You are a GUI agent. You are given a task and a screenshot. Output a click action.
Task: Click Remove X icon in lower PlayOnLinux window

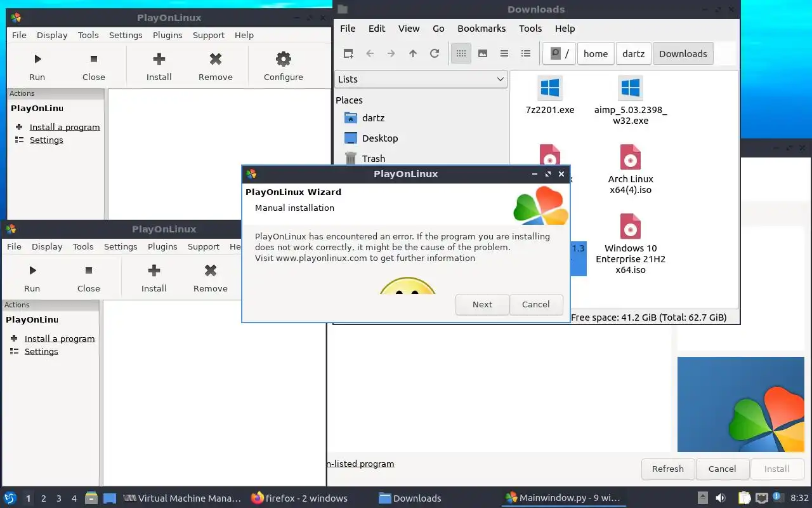211,271
